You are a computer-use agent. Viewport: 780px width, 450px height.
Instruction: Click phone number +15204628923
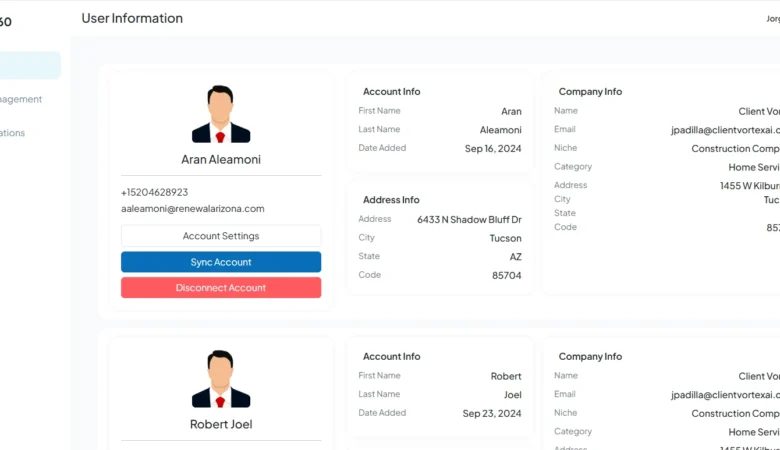point(155,192)
